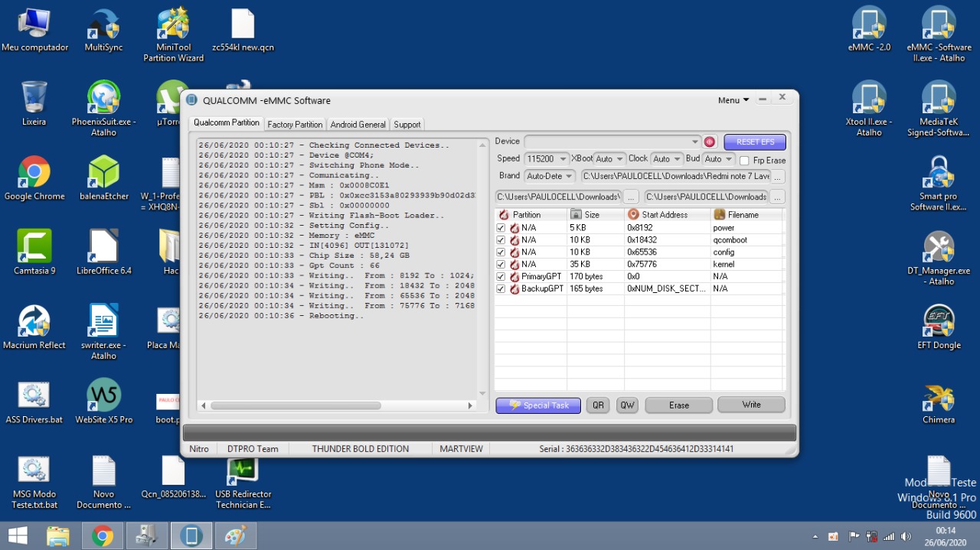Open balenaEtcher desktop icon
Screen dimensions: 980x550
click(104, 178)
